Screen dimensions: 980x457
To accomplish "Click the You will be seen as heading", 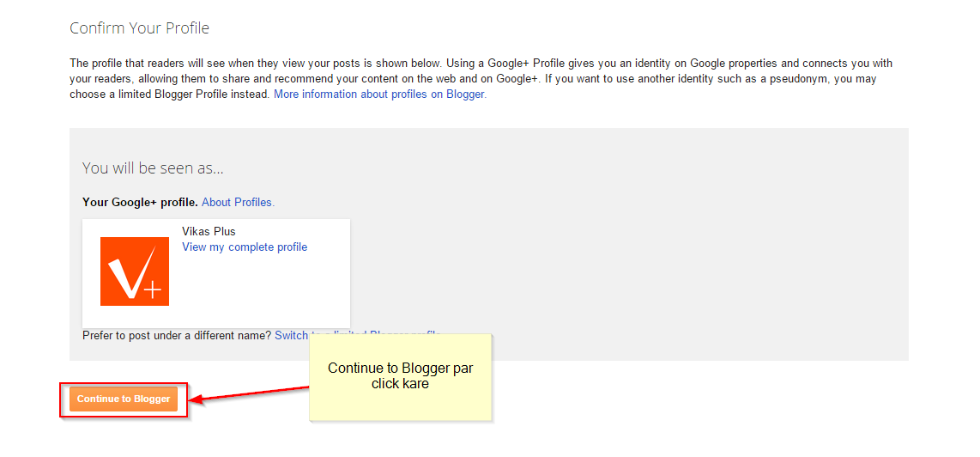I will (x=153, y=168).
